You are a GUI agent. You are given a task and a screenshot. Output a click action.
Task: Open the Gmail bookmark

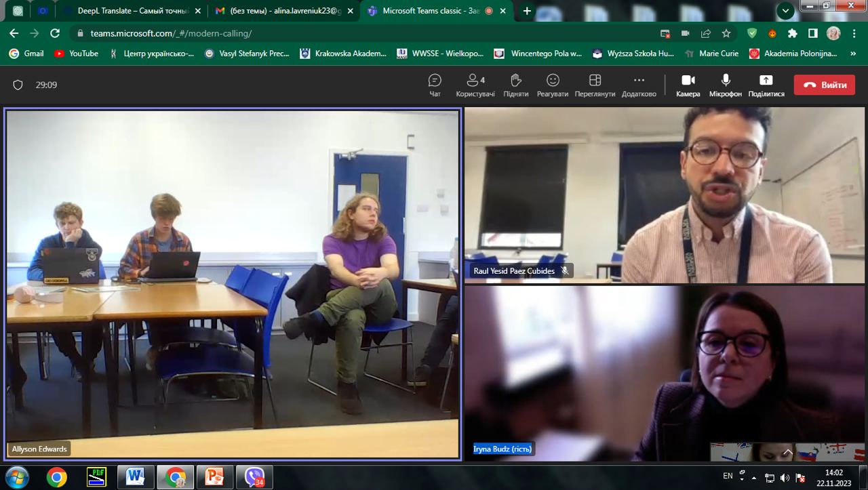(26, 54)
